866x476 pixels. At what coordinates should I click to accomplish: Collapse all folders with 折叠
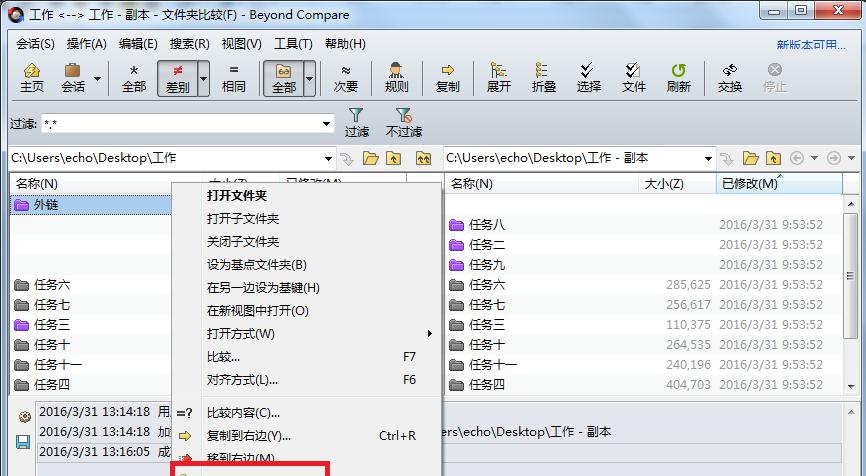coord(543,78)
